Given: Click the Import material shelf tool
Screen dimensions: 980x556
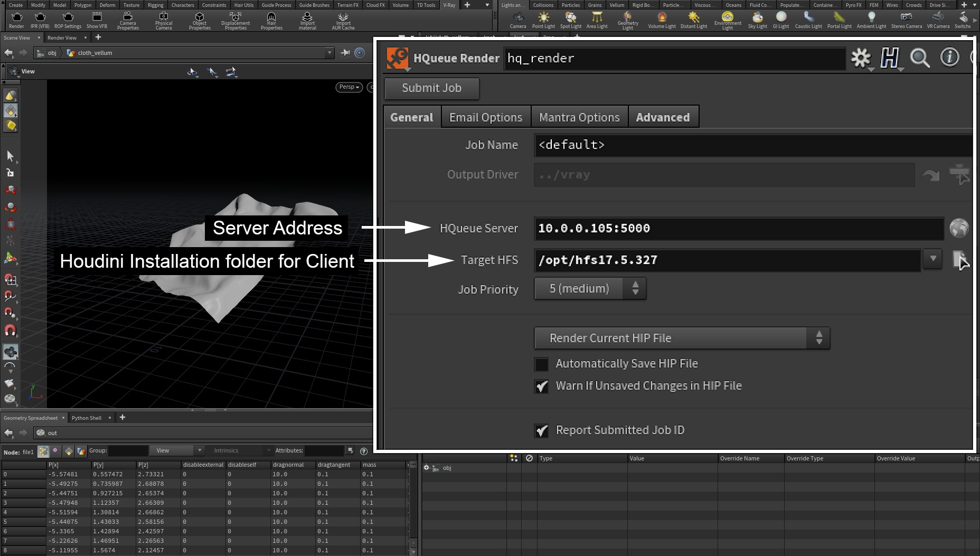Looking at the screenshot, I should [307, 21].
